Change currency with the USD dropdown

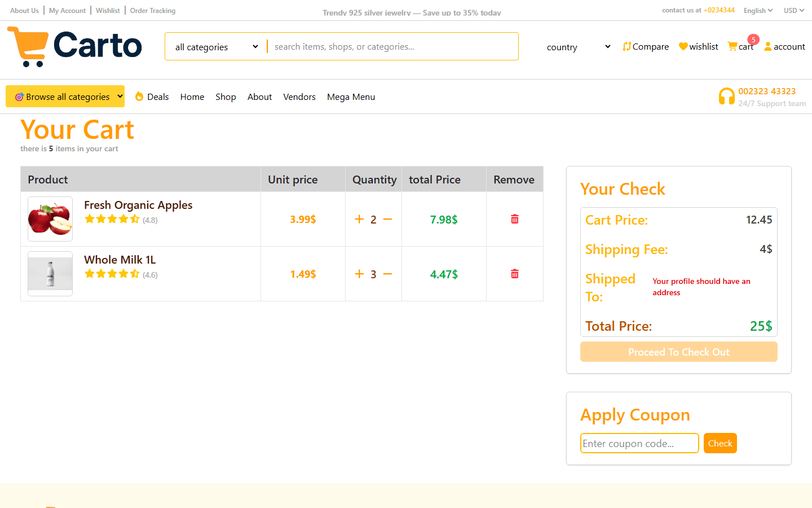(794, 10)
